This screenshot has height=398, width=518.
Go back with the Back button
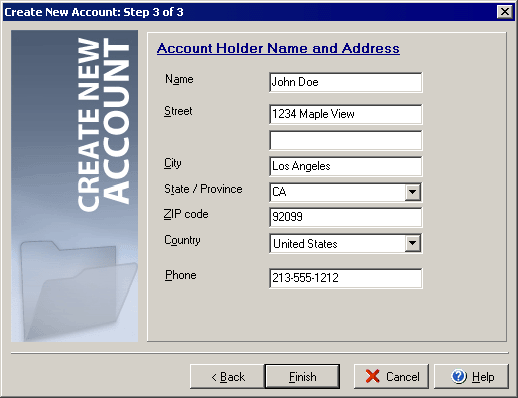228,377
